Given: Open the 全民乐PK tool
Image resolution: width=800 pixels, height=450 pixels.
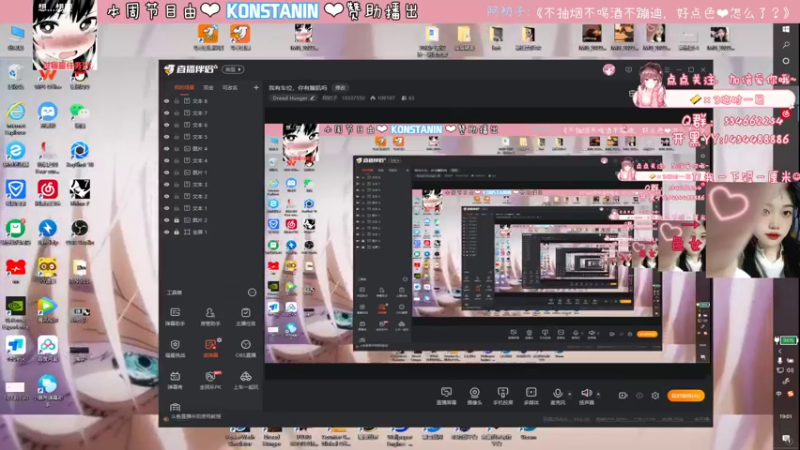Looking at the screenshot, I should pyautogui.click(x=210, y=380).
